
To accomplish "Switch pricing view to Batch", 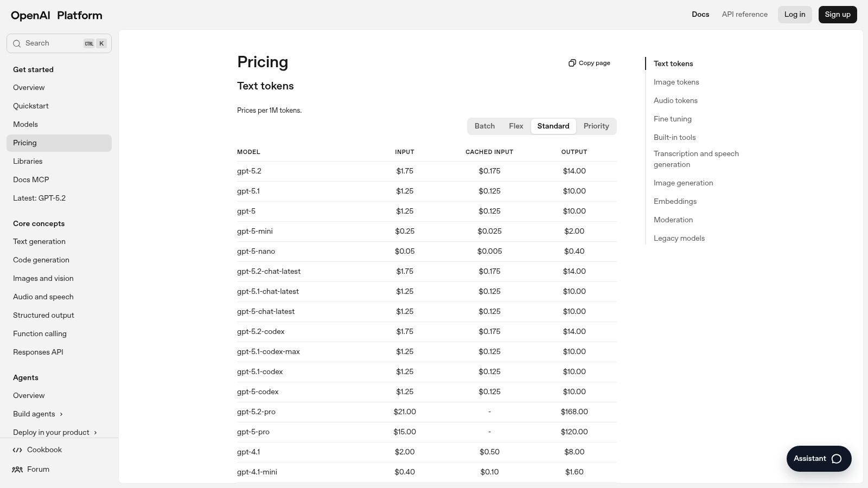I will pos(484,126).
